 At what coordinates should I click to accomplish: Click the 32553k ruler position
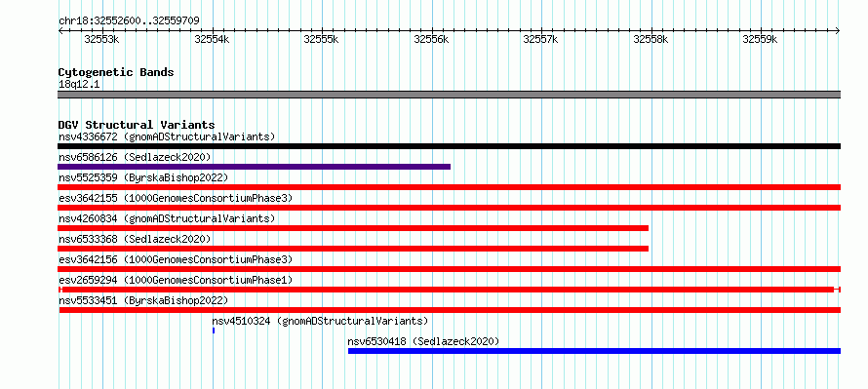point(101,39)
